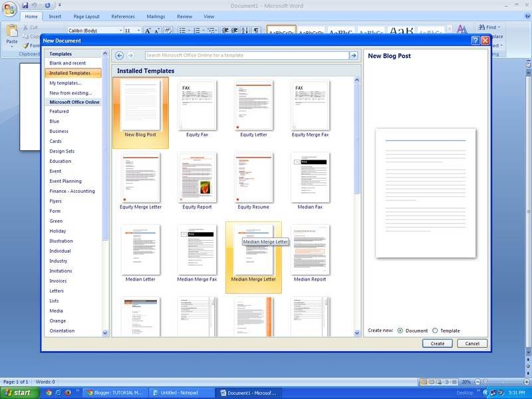
Task: Select the Finance - Accounting category
Action: point(72,191)
